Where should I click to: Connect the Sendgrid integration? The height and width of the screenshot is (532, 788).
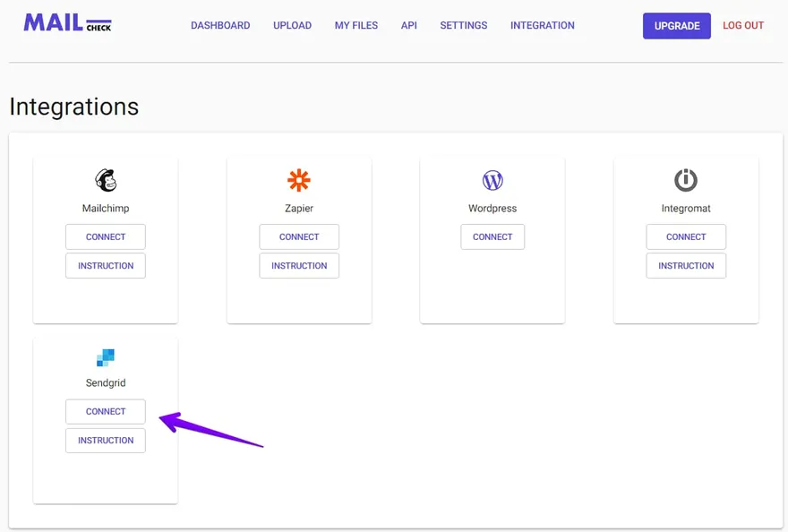point(105,411)
